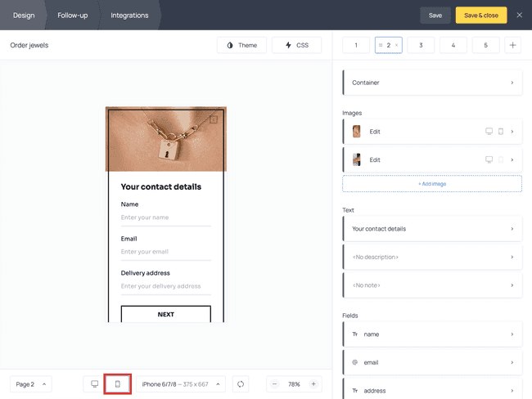Toggle mobile visibility for second image
Viewport: 532px width, 399px height.
click(501, 159)
